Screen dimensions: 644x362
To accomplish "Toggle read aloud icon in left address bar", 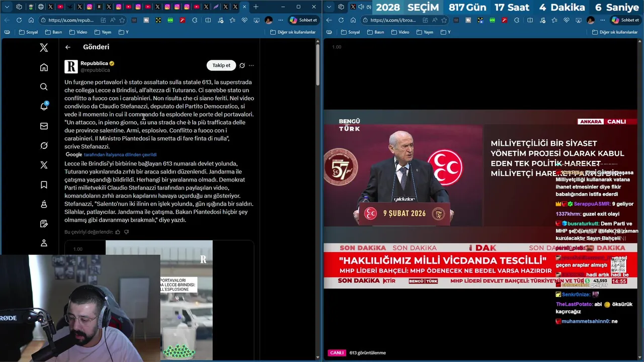I will coord(114,20).
